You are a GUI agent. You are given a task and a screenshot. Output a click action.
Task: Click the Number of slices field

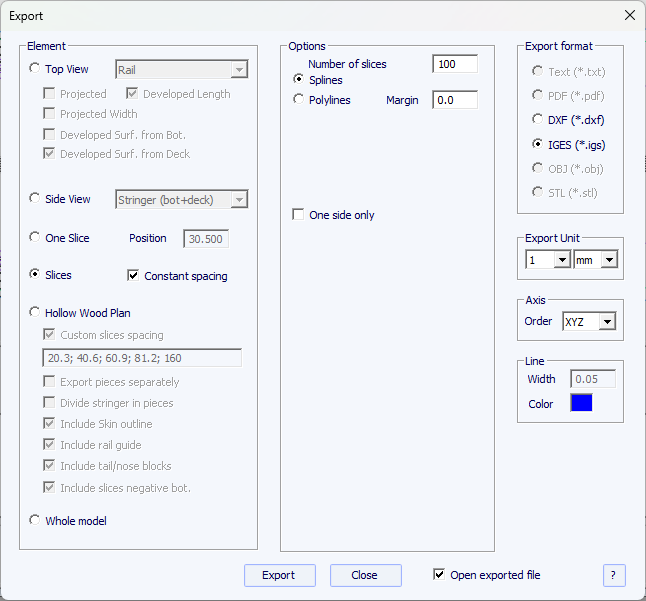(454, 64)
